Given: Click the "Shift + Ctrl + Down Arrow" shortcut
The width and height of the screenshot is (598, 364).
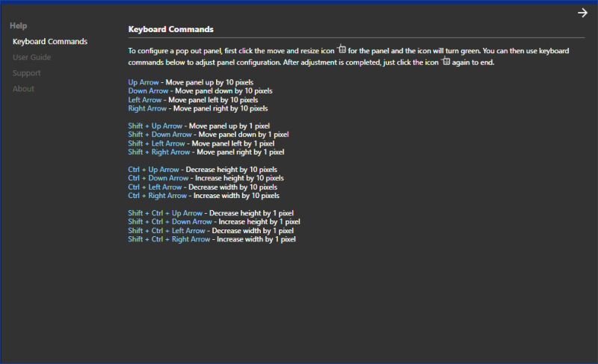Looking at the screenshot, I should (x=170, y=222).
